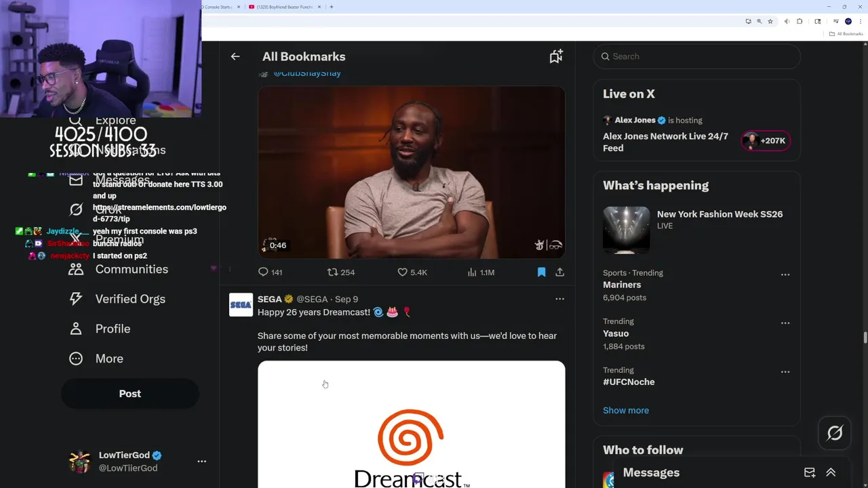Join the Alex Jones Network live feed
Screen dimensions: 868x488
coord(665,142)
